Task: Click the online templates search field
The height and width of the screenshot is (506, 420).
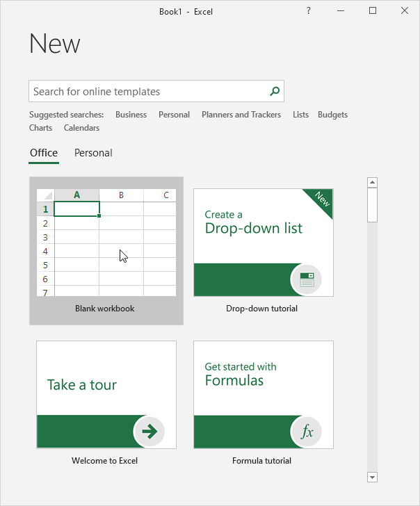Action: 147,91
